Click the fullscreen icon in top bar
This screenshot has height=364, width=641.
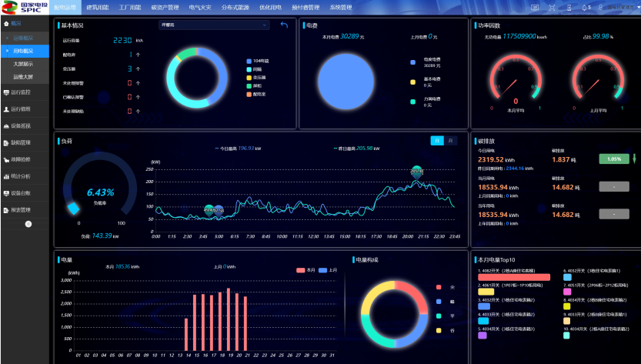(553, 7)
